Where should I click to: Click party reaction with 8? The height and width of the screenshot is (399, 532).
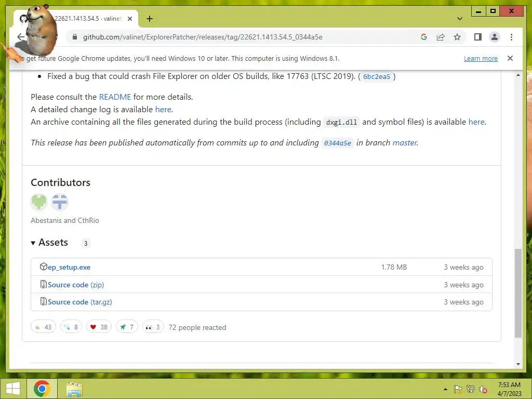point(71,327)
